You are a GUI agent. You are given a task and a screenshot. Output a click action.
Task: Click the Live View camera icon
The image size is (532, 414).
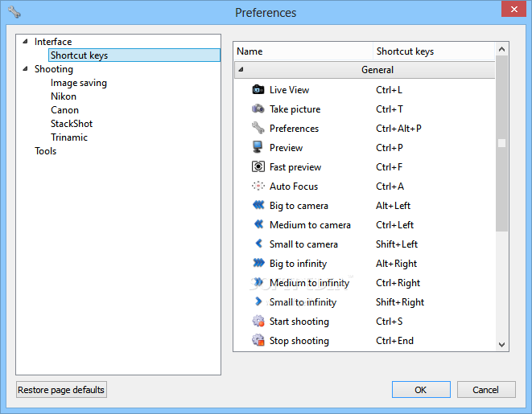point(258,89)
